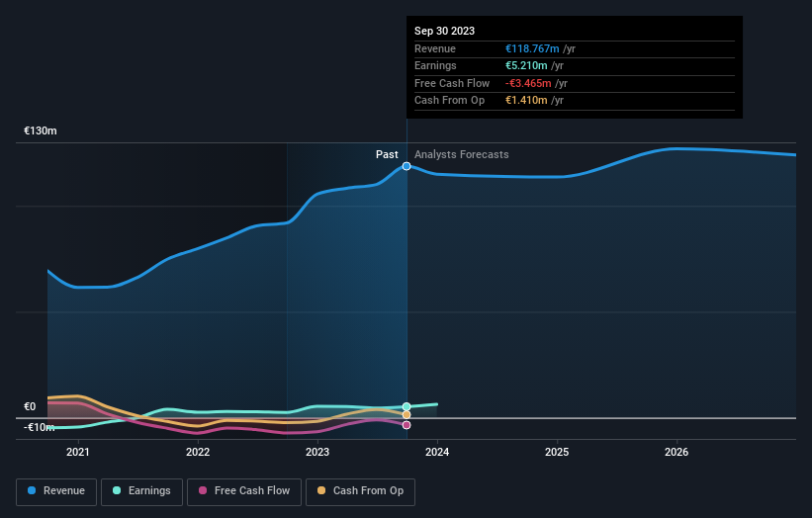
Task: Click the Free Cash Flow pink data point marker
Action: click(406, 425)
